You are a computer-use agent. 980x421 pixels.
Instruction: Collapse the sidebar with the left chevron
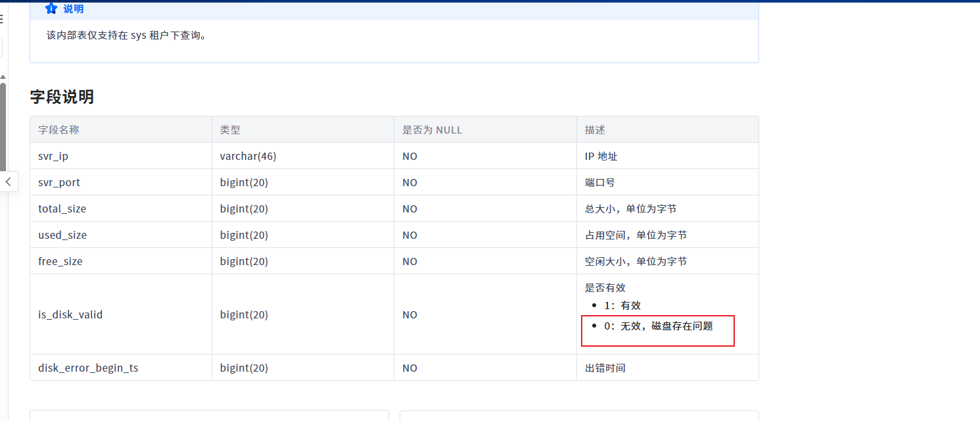[8, 182]
